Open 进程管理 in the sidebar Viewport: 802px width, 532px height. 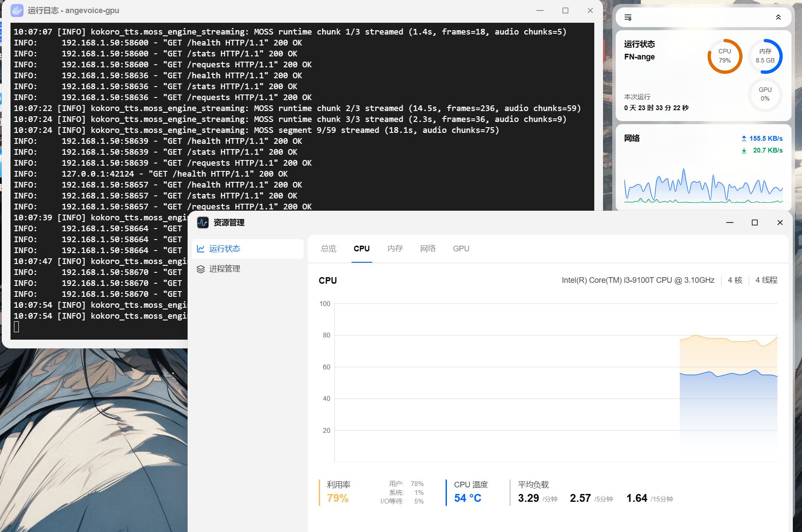click(x=248, y=269)
